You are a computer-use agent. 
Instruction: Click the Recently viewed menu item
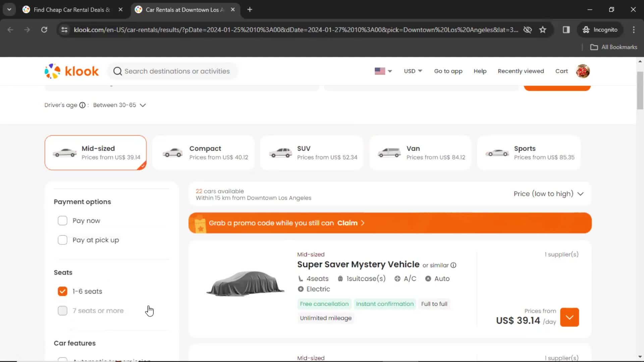coord(521,71)
